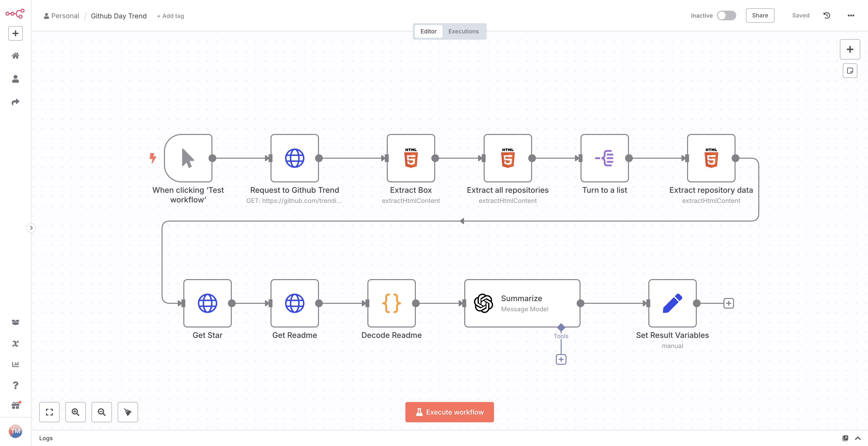Click the Share button

[760, 15]
